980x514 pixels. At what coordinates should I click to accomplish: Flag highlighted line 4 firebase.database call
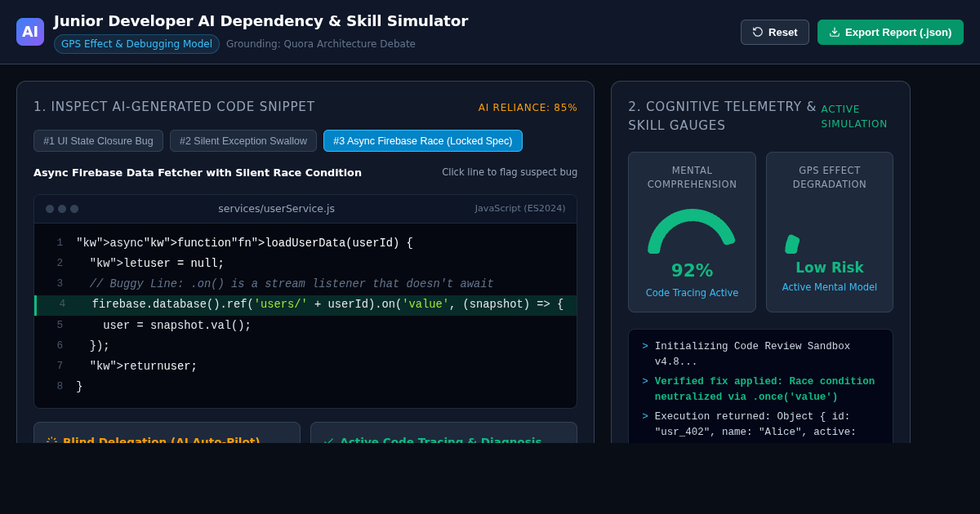click(x=305, y=305)
